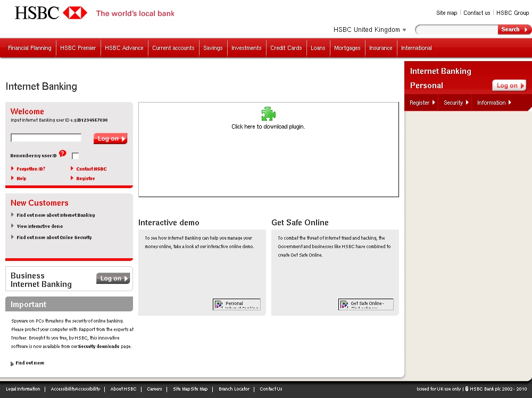
Task: Focus the Internet Banking user ID field
Action: 46,138
